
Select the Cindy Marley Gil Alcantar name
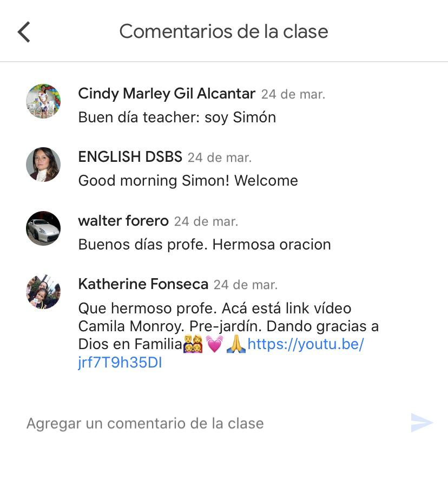tap(167, 94)
